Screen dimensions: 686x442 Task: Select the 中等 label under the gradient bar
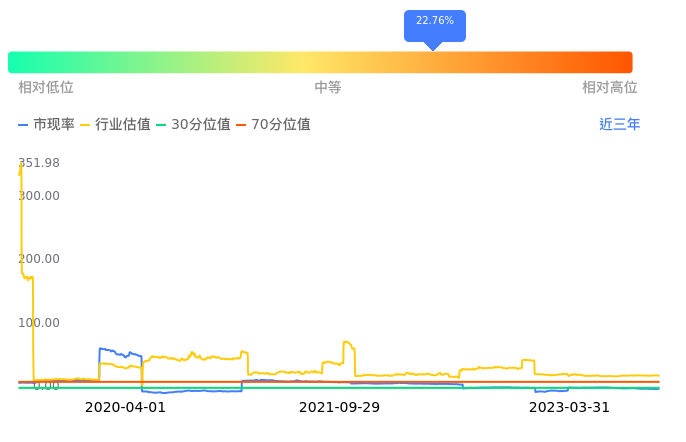pyautogui.click(x=328, y=88)
